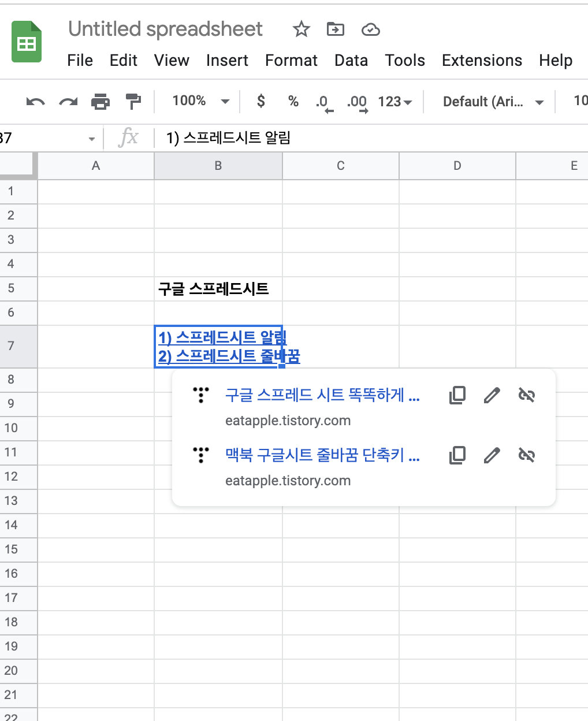This screenshot has height=721, width=588.
Task: Click the Move to folder icon
Action: click(x=336, y=29)
